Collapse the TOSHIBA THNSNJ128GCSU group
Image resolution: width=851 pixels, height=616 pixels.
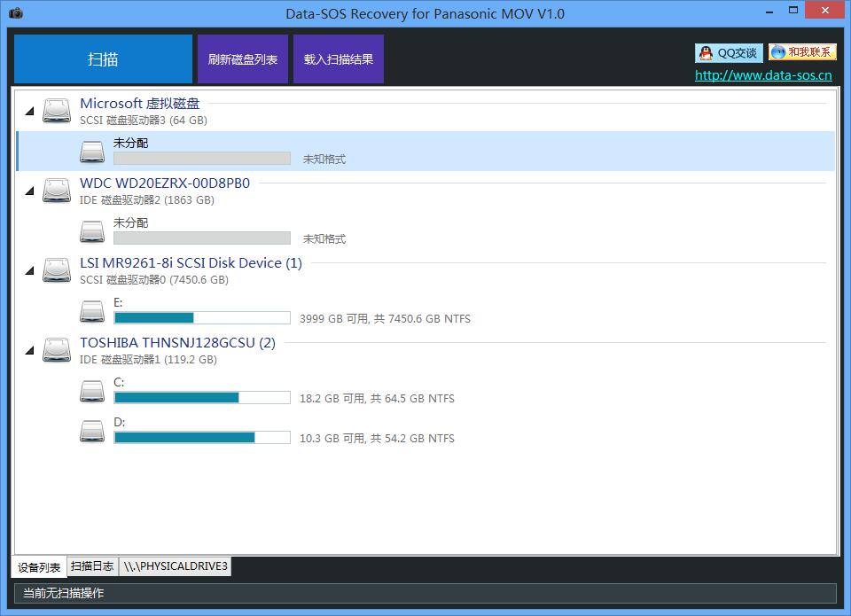29,351
